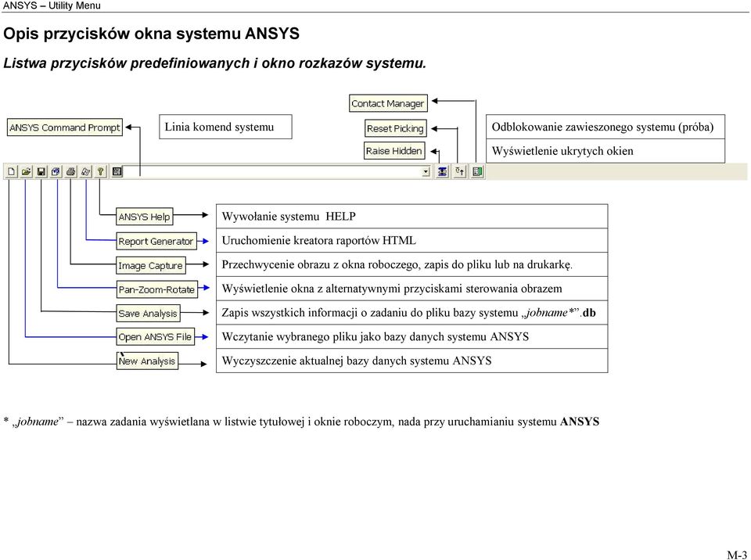Image resolution: width=751 pixels, height=560 pixels.
Task: Click the ANSYS Command Prompt icon
Action: click(117, 171)
